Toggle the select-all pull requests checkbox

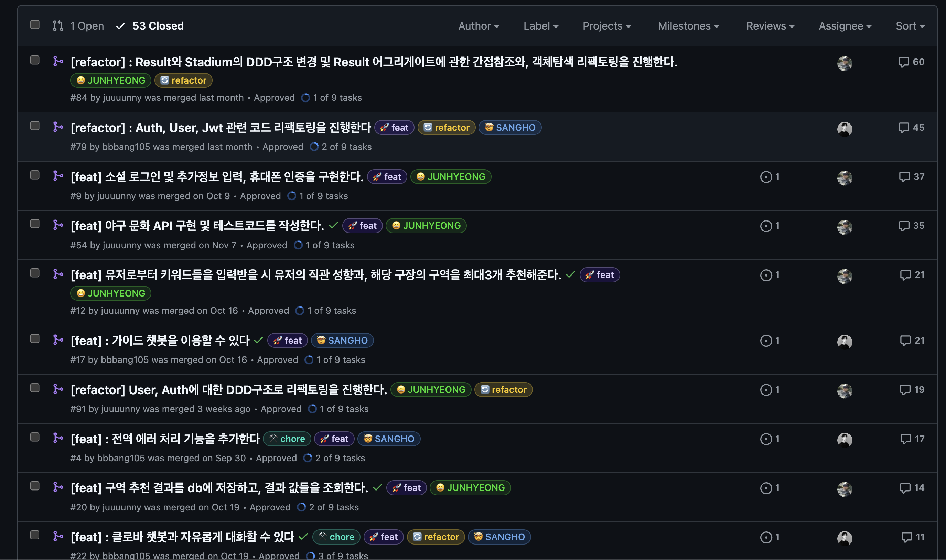[x=35, y=25]
